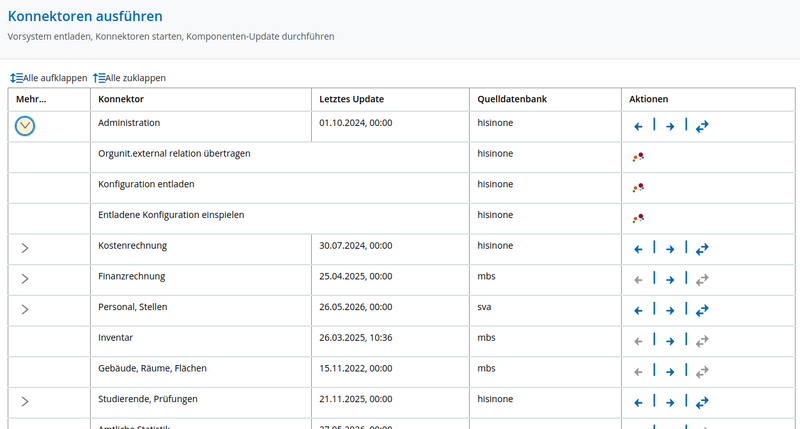Click the 'Letztes Update' column header
The height and width of the screenshot is (429, 800).
(x=352, y=99)
